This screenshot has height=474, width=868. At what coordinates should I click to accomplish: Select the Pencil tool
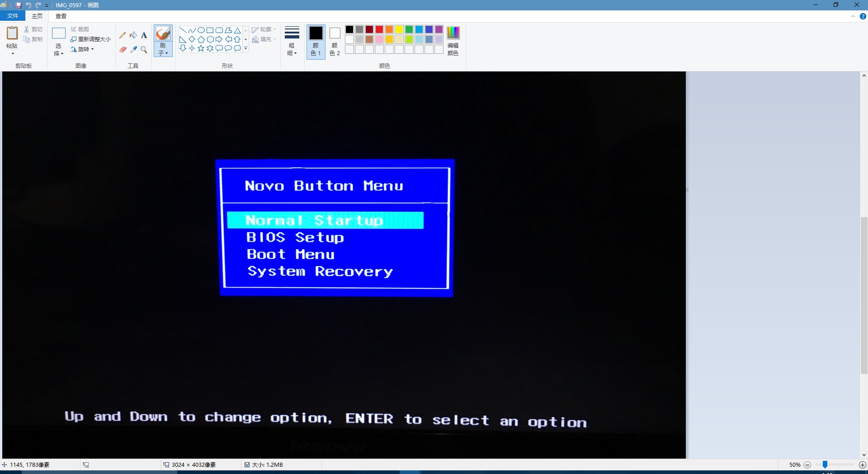(x=123, y=35)
